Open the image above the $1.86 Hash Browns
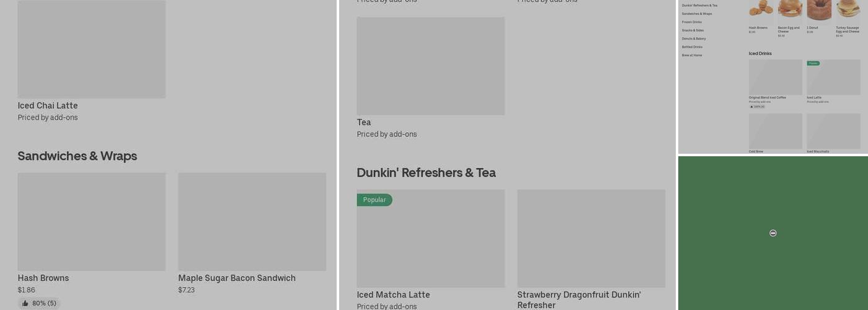The height and width of the screenshot is (310, 868). click(92, 222)
